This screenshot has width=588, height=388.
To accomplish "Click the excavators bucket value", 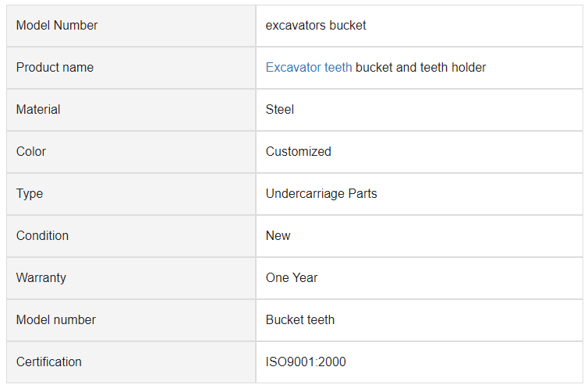I will coord(316,26).
